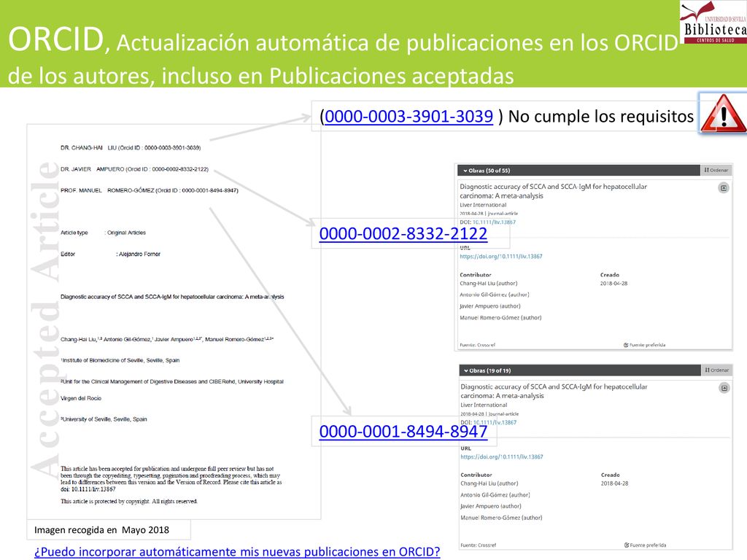
Task: Click article title 'Diagnostic accuracy of SCCA' in the accepted-article document
Action: (172, 297)
